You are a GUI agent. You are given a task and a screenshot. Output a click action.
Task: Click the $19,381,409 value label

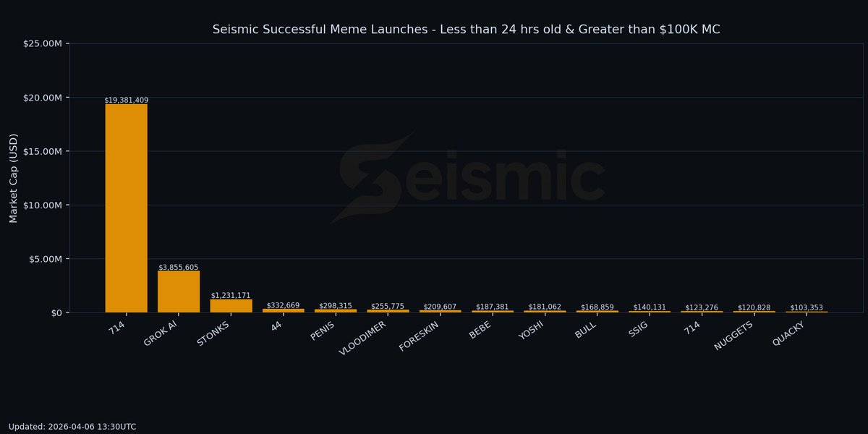(127, 100)
